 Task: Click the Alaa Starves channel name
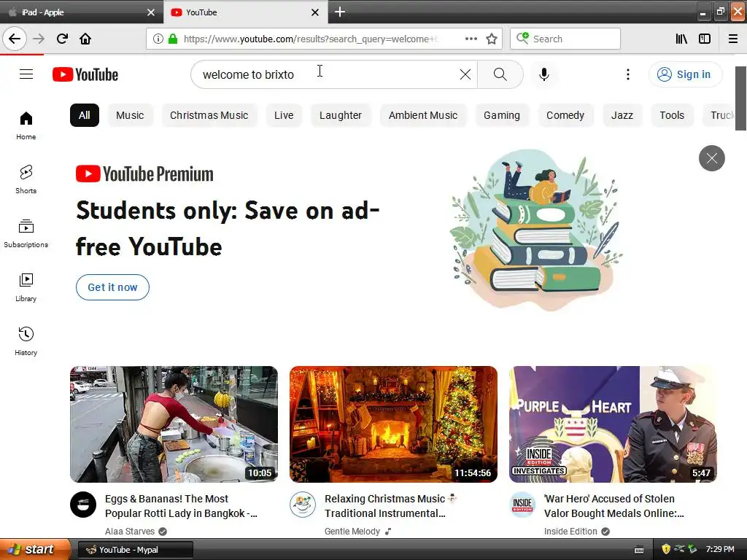tap(130, 532)
